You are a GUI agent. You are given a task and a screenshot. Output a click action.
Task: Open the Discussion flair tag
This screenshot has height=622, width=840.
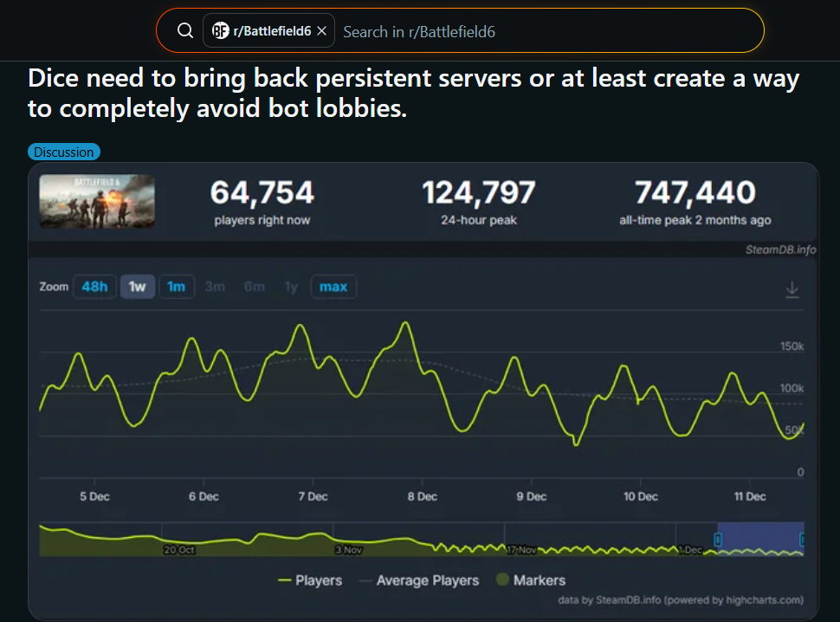tap(64, 152)
